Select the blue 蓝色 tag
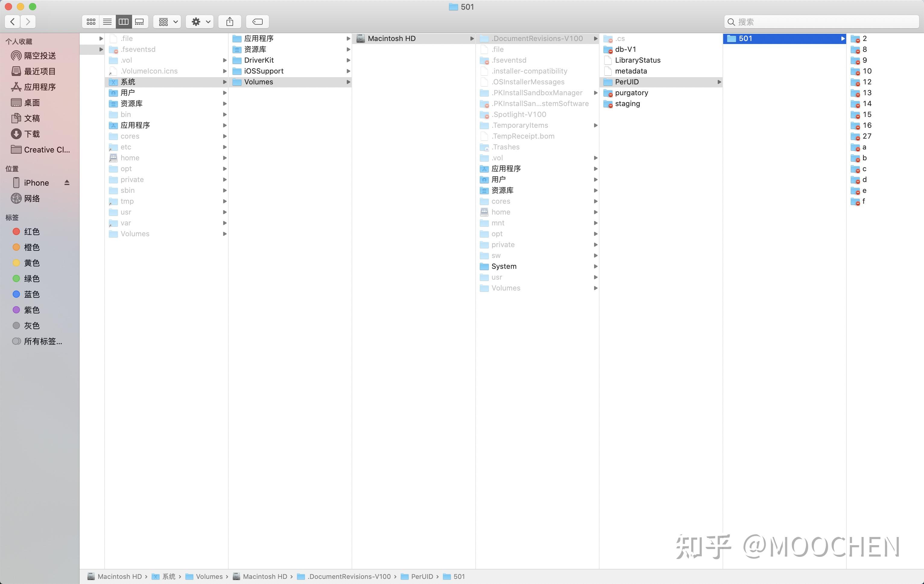This screenshot has width=924, height=584. pos(31,294)
